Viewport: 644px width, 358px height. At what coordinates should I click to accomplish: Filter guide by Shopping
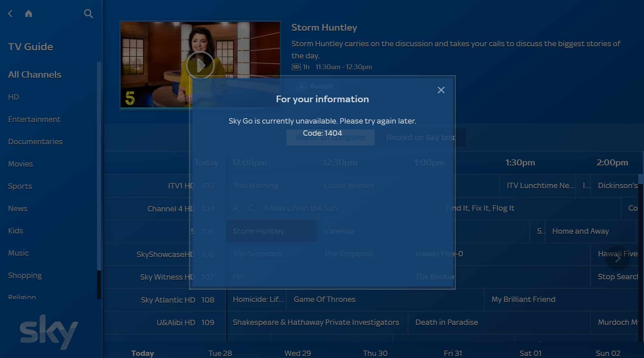point(25,276)
